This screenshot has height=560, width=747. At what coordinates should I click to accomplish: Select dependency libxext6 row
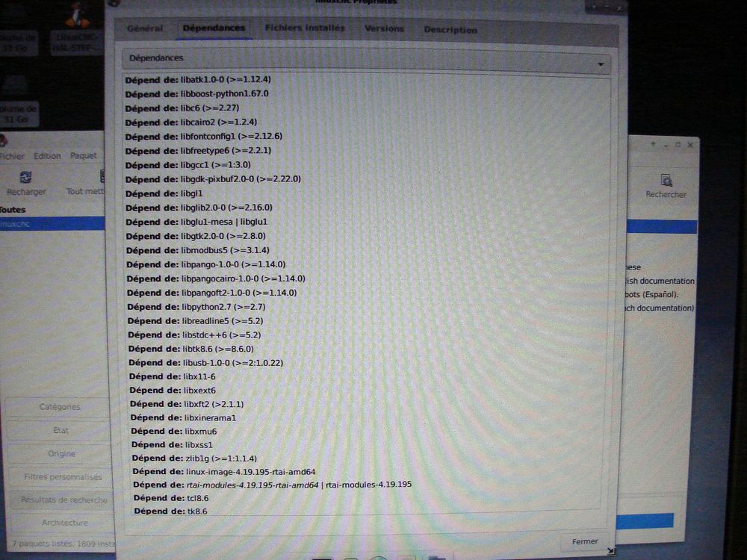point(173,391)
